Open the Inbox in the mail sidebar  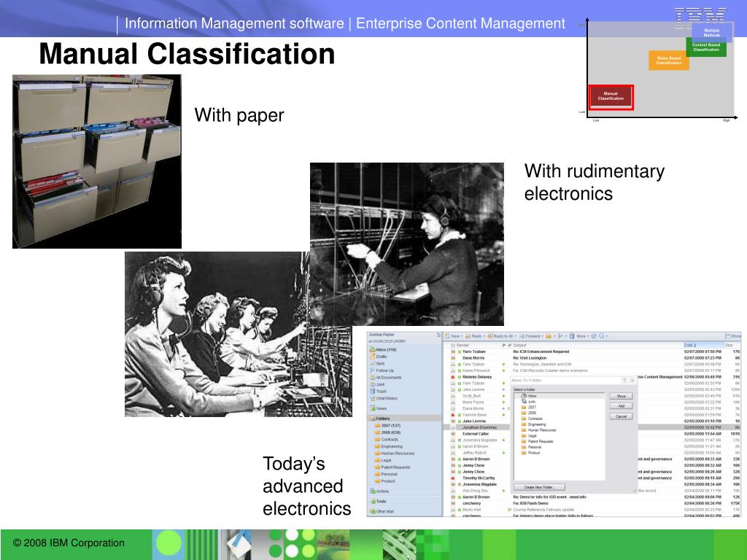pyautogui.click(x=383, y=349)
